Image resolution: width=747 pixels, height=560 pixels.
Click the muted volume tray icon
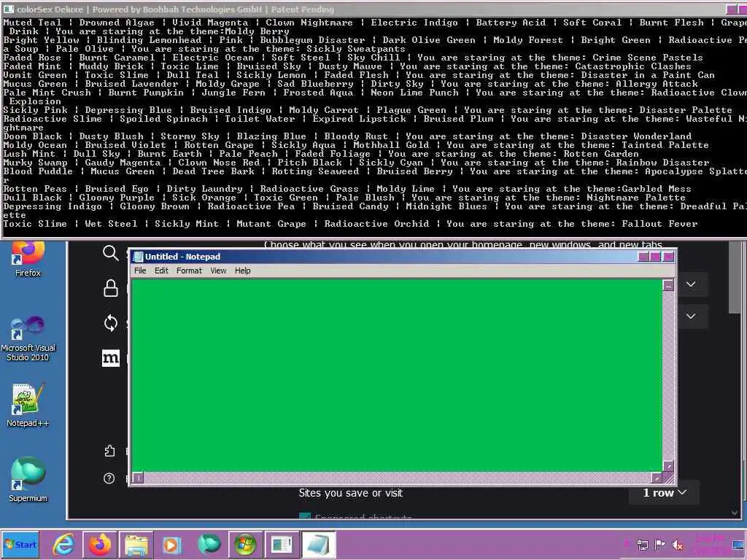coord(677,545)
